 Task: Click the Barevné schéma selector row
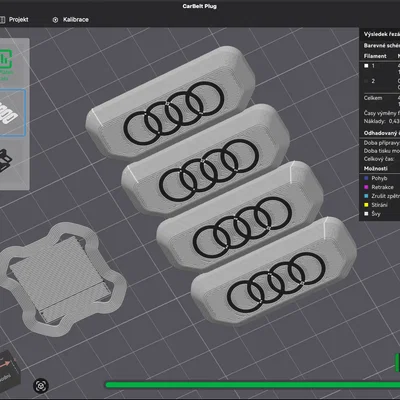(x=381, y=46)
